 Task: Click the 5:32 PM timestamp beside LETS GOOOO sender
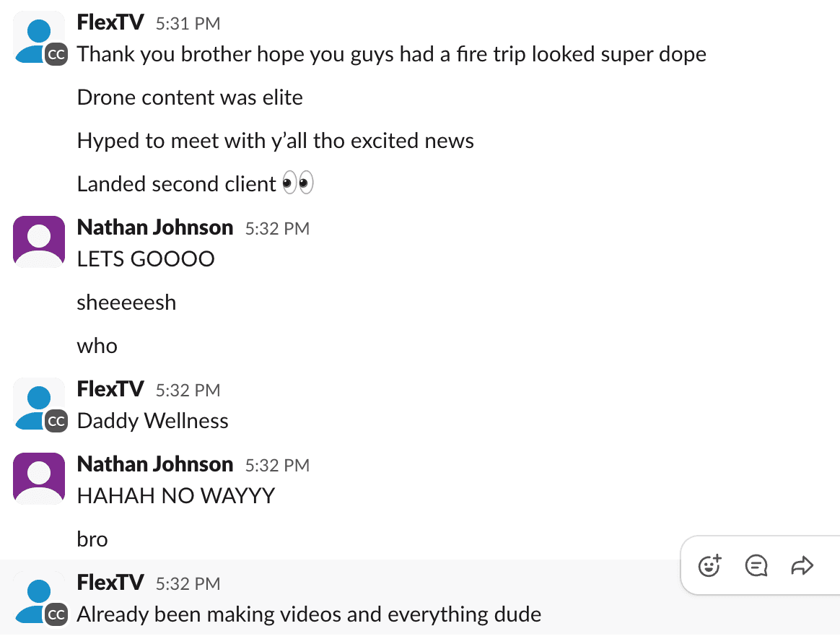click(278, 229)
